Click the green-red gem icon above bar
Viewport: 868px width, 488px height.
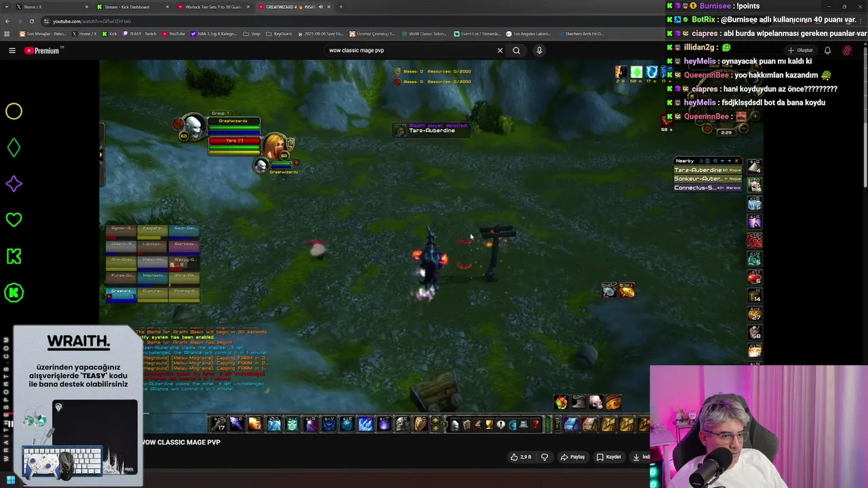(561, 403)
